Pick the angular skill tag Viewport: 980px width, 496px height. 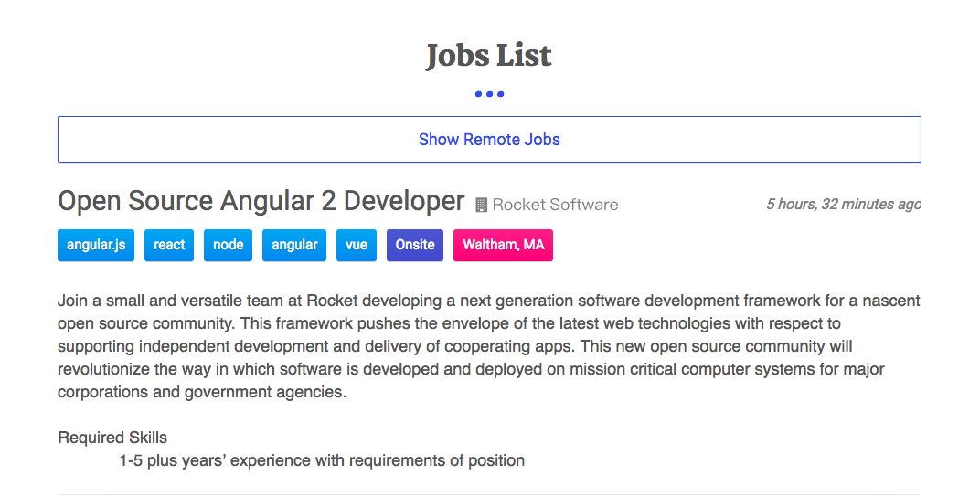tap(294, 245)
